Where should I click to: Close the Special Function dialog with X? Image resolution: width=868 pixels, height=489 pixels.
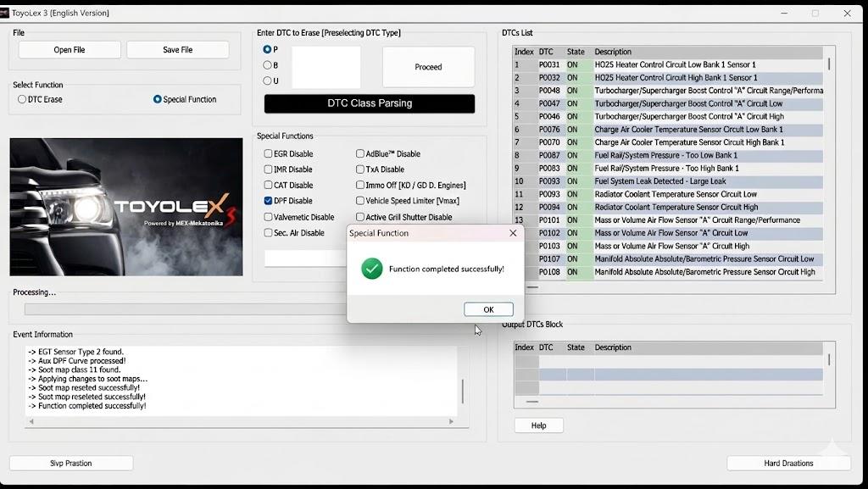click(513, 233)
